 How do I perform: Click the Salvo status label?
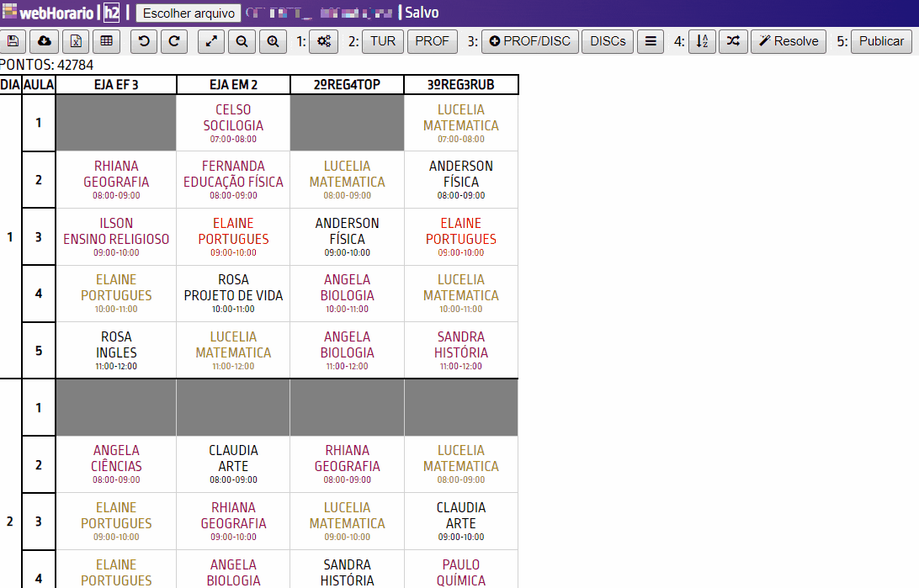[x=422, y=13]
